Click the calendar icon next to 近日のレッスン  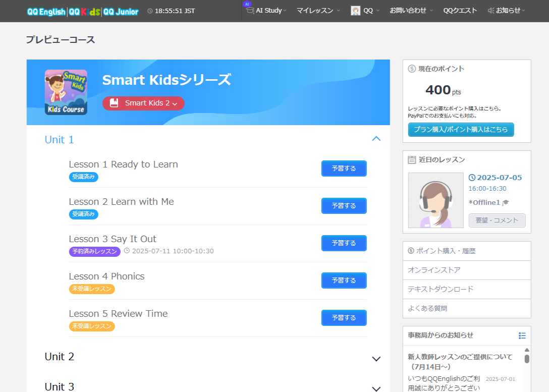(x=412, y=160)
